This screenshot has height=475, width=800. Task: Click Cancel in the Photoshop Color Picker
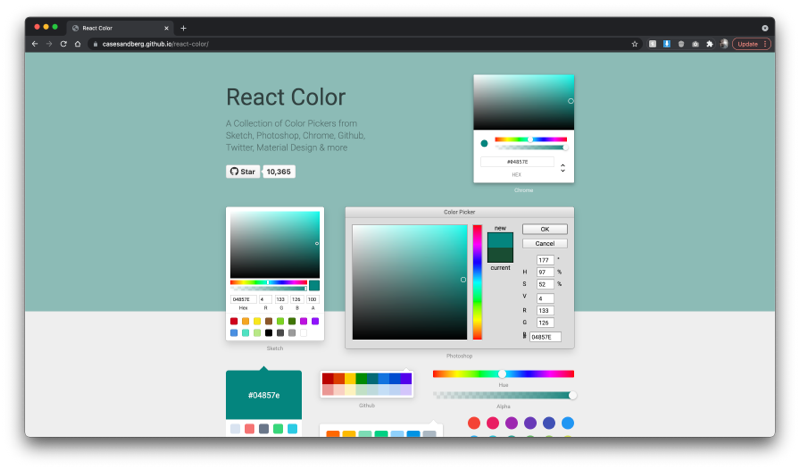click(544, 243)
